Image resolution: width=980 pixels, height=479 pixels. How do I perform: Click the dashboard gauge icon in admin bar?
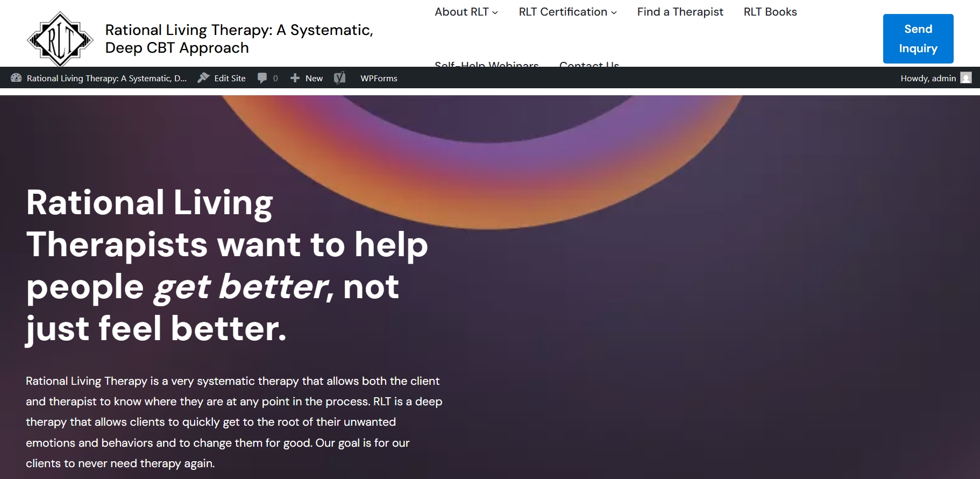[x=16, y=78]
